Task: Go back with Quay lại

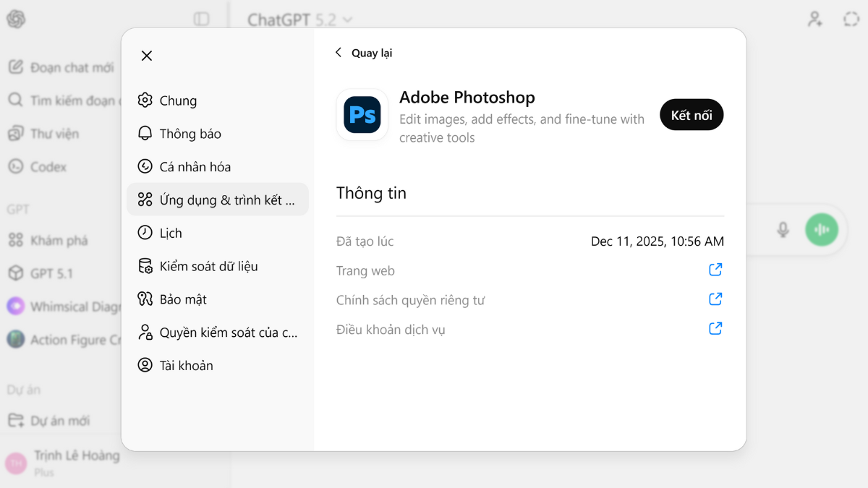Action: click(x=365, y=53)
